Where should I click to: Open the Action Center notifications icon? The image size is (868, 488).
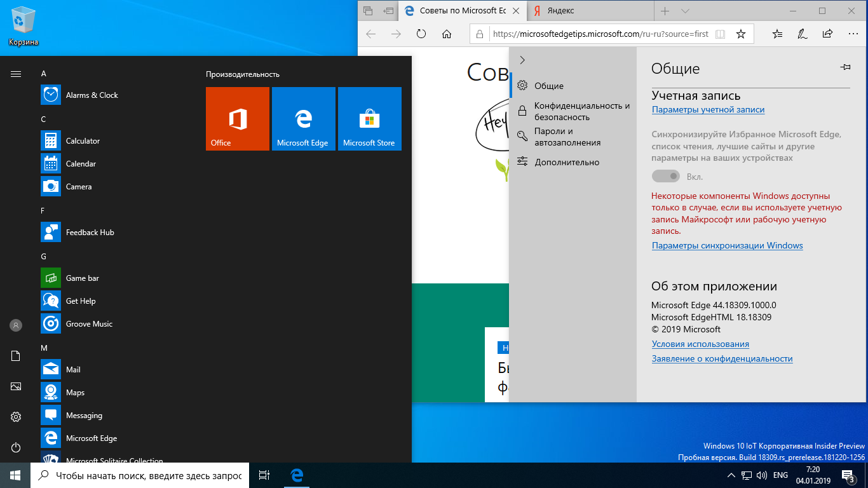point(848,475)
